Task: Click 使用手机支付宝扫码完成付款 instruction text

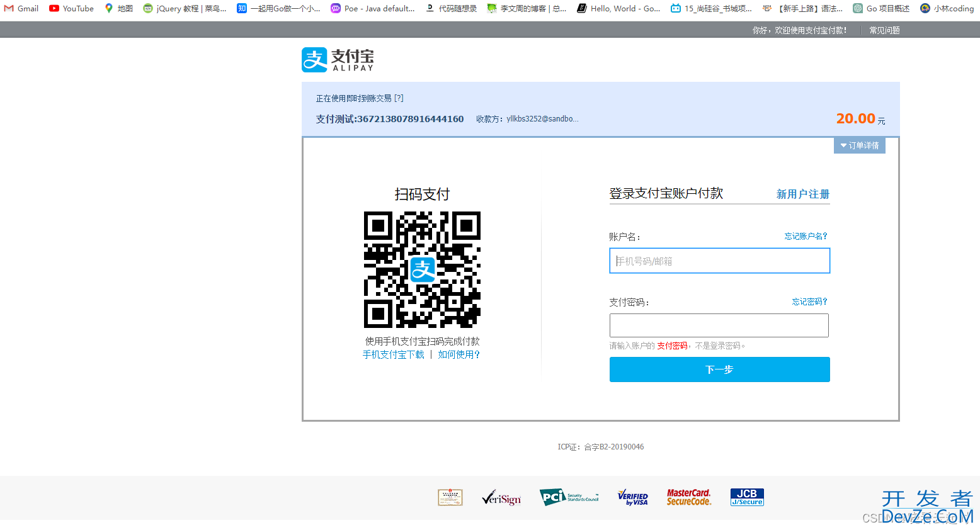Action: tap(423, 341)
